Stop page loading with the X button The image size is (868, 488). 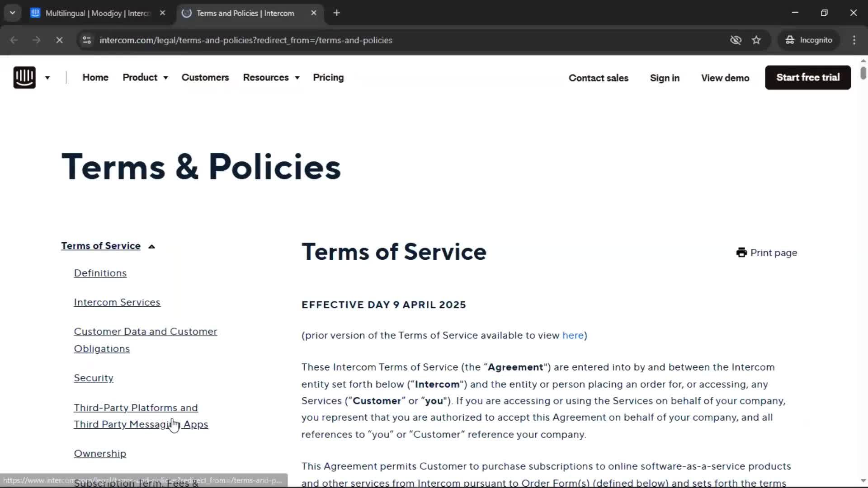tap(59, 40)
